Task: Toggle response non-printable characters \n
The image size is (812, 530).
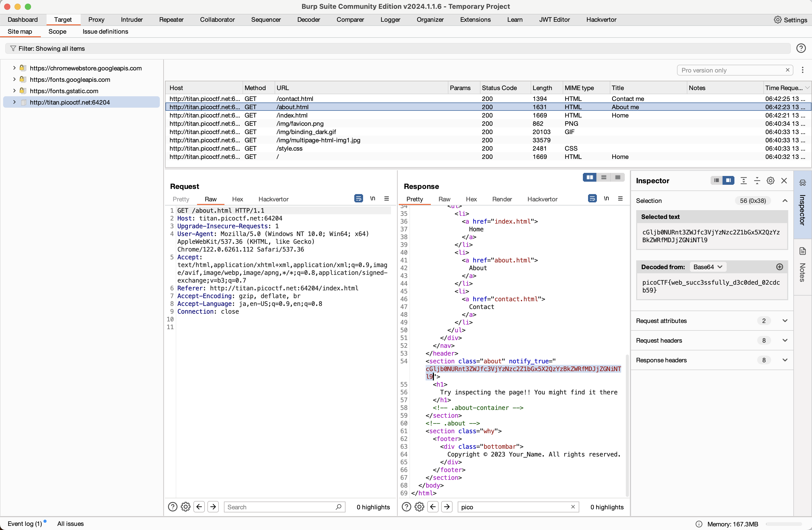Action: 606,198
